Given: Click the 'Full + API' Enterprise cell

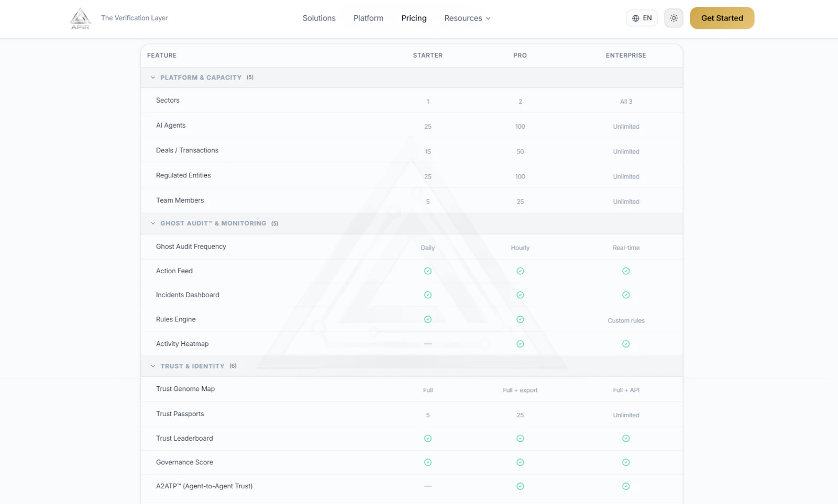Looking at the screenshot, I should pos(626,390).
